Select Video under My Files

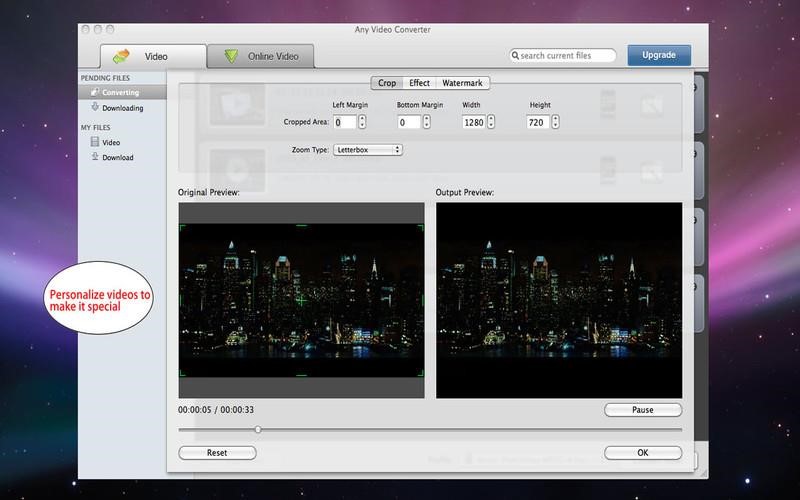(110, 142)
